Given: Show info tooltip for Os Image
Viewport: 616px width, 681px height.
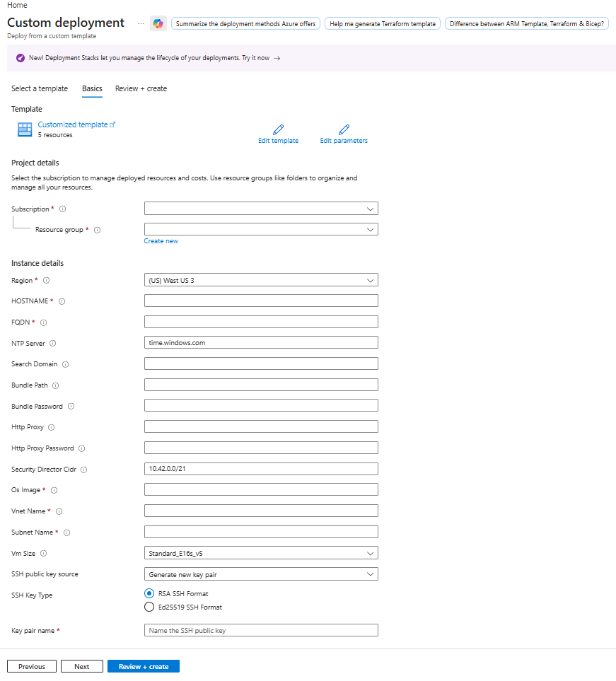Looking at the screenshot, I should tap(54, 490).
